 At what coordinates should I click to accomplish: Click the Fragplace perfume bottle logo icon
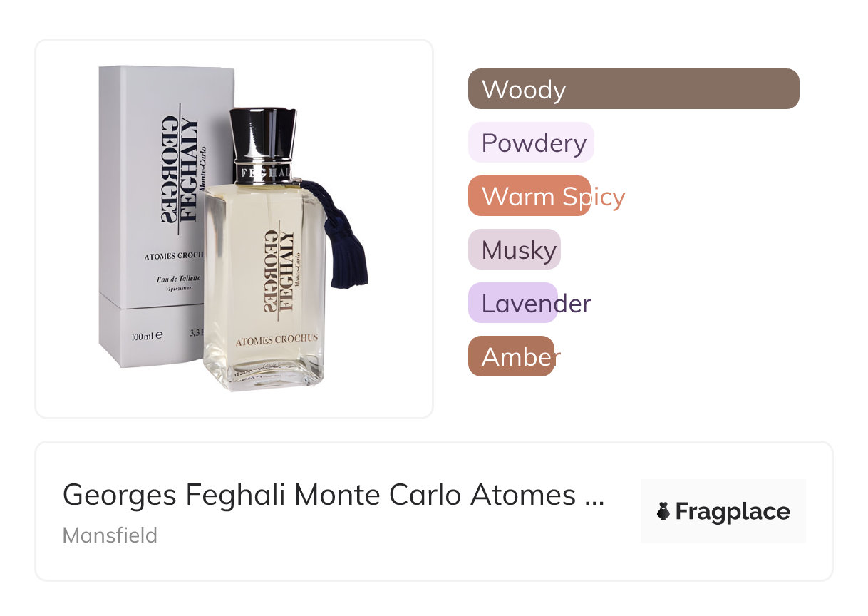[x=663, y=511]
